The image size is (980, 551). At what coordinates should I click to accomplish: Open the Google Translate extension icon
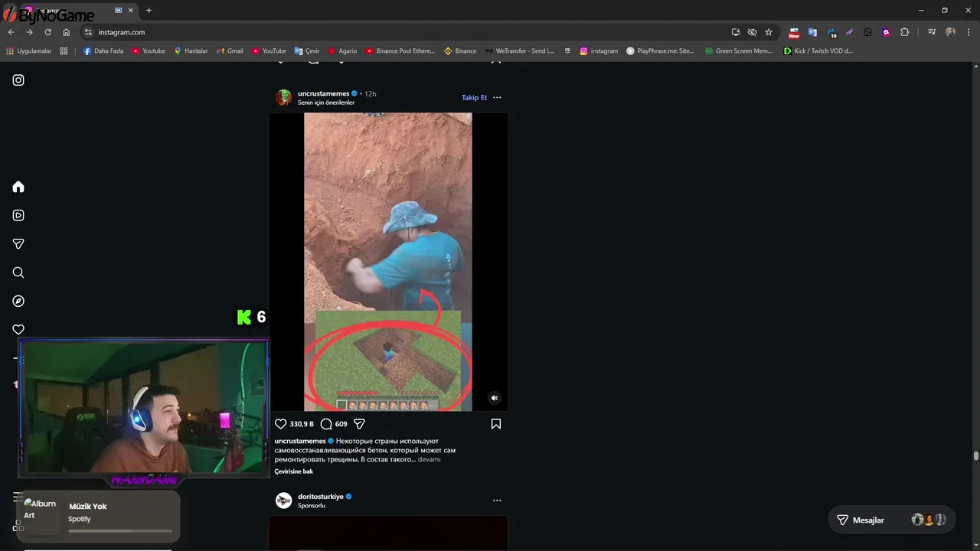812,32
